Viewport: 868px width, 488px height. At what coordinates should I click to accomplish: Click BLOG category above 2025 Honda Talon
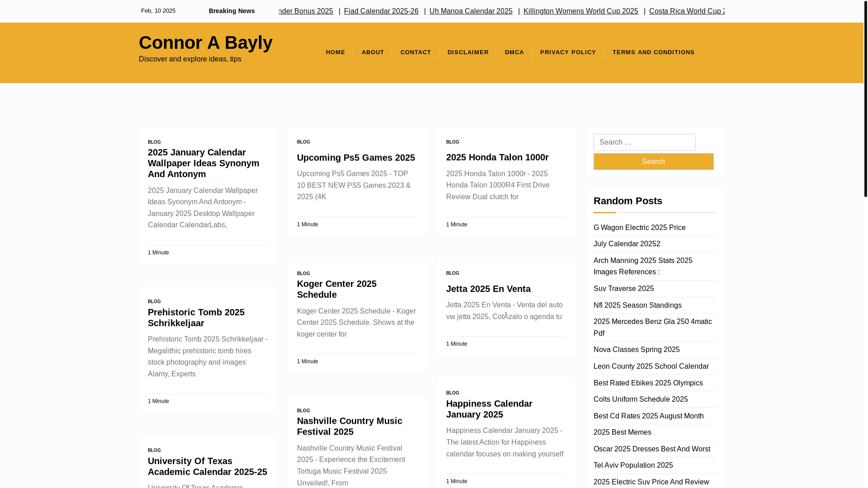453,142
